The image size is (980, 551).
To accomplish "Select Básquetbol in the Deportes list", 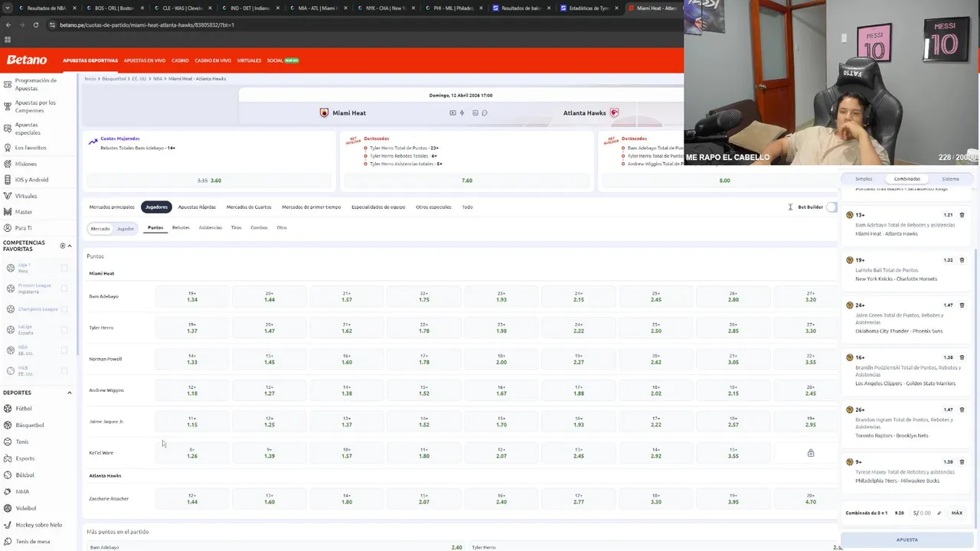I will tap(29, 425).
